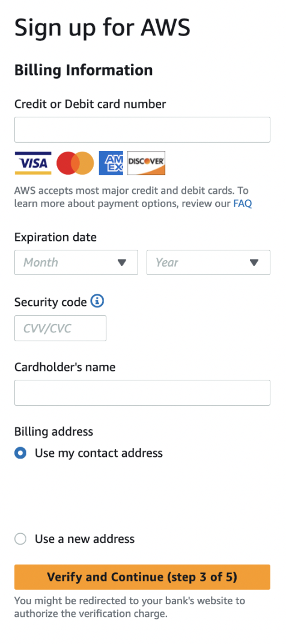Select the 'Use my contact address' radio button
This screenshot has width=286, height=644.
[20, 453]
